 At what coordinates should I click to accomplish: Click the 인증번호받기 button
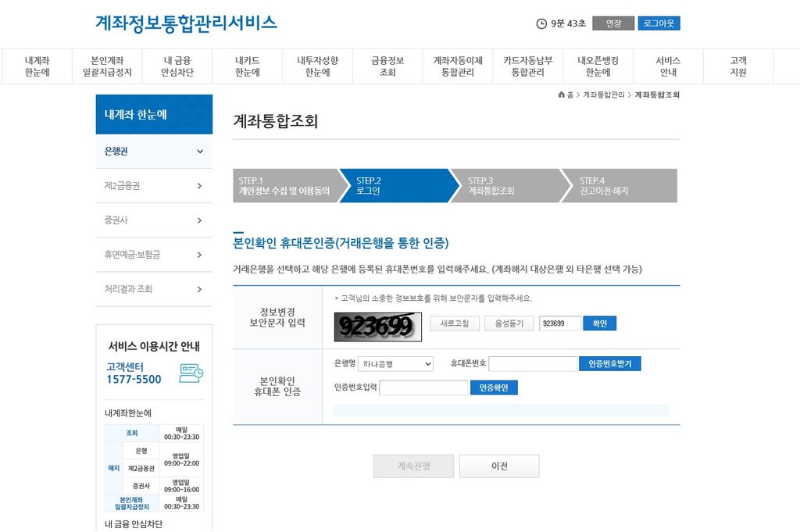coord(609,364)
